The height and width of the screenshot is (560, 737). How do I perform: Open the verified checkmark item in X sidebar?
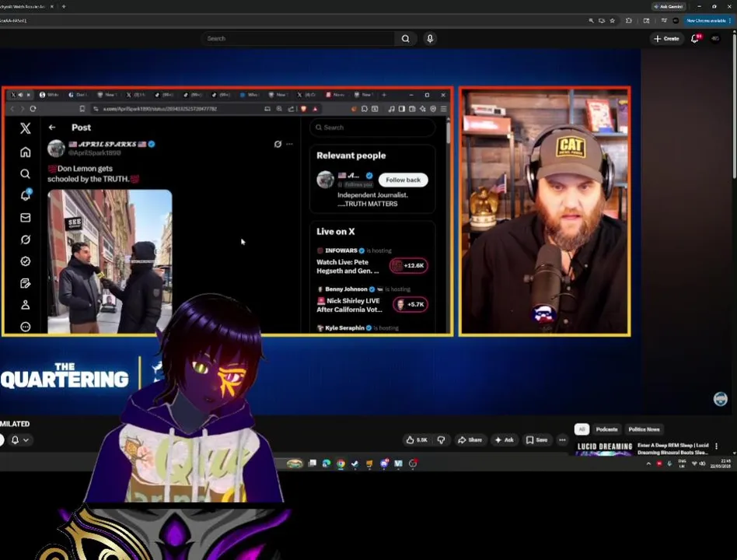click(26, 261)
